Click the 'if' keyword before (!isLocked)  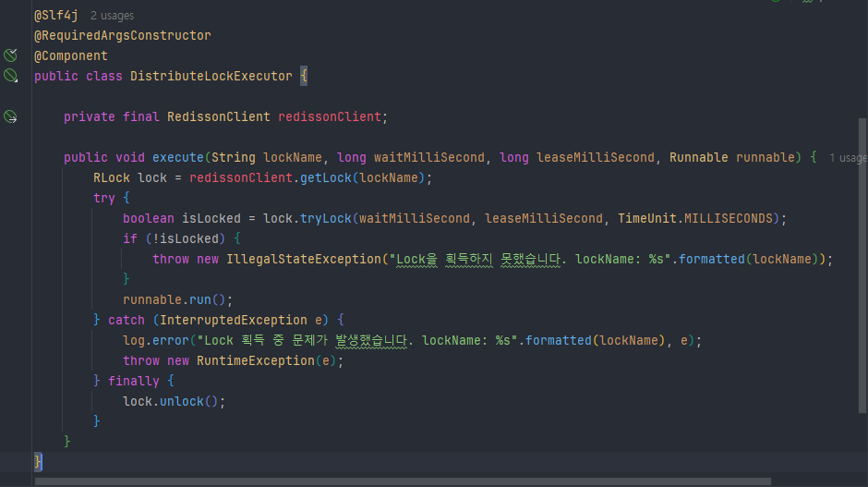click(x=130, y=238)
